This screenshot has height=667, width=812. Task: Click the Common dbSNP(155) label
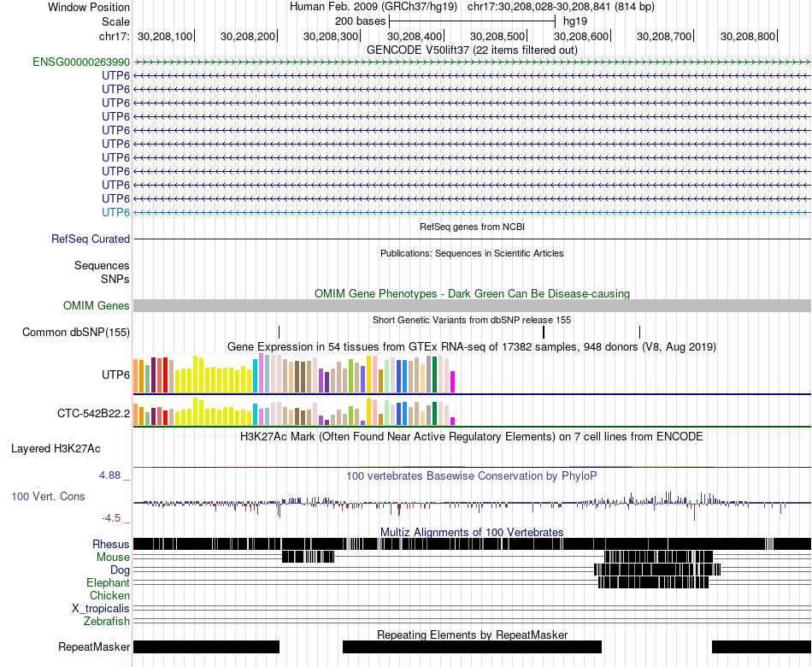75,332
